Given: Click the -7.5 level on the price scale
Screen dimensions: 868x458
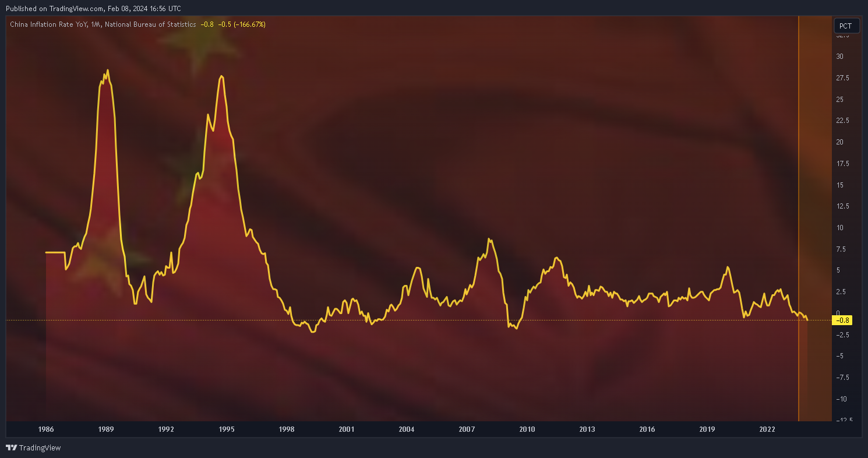Looking at the screenshot, I should tap(842, 377).
